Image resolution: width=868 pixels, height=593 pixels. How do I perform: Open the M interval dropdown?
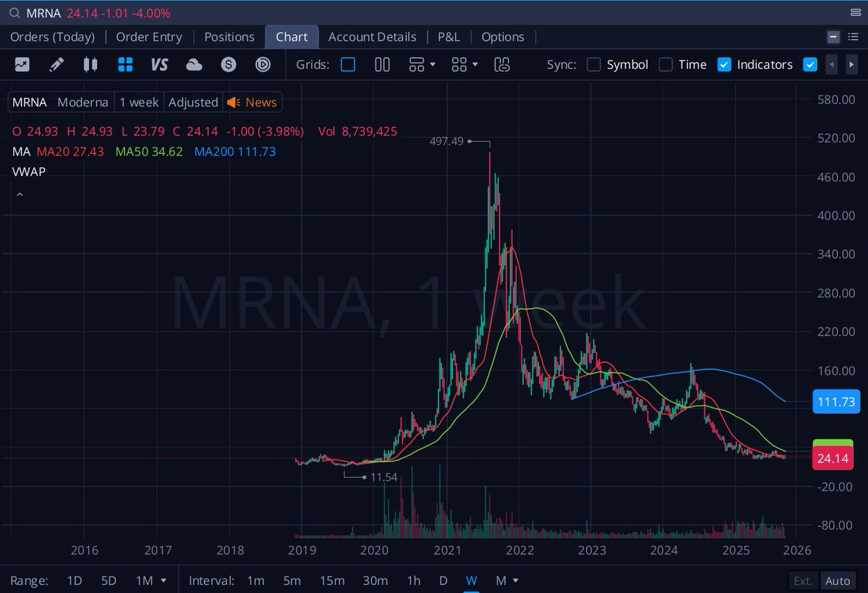click(507, 580)
